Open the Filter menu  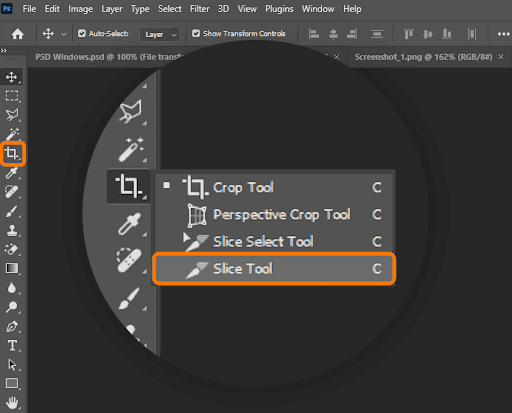(199, 9)
